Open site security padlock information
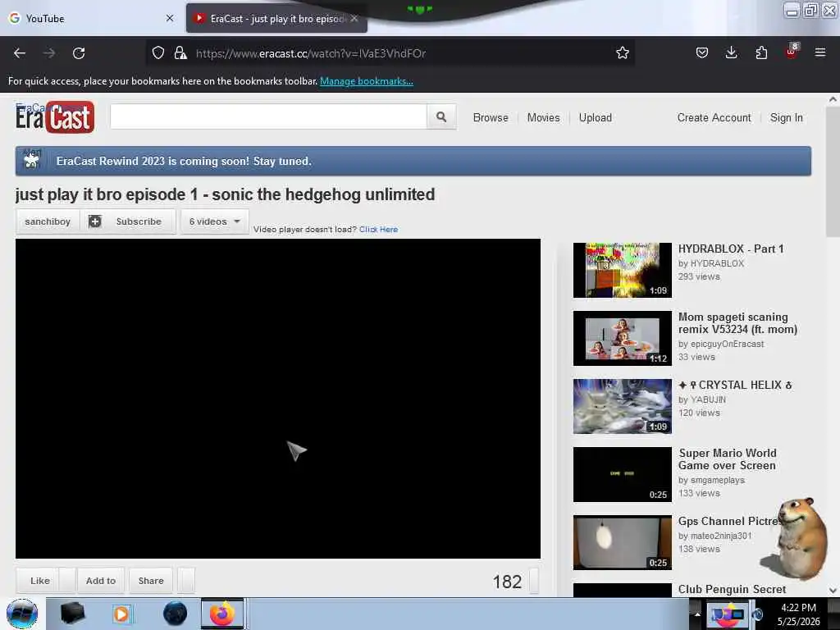This screenshot has height=630, width=840. pos(180,53)
